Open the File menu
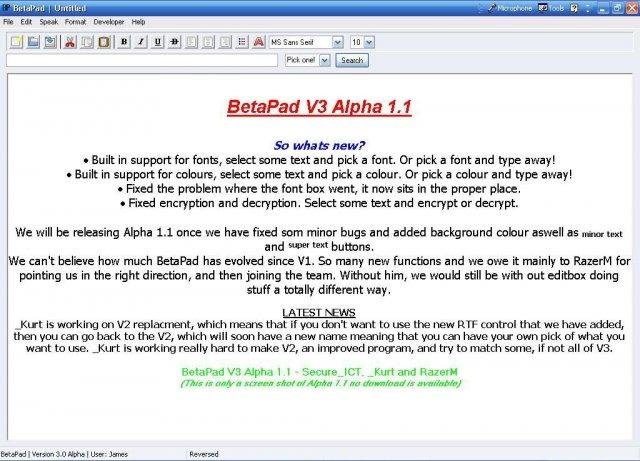Image resolution: width=640 pixels, height=461 pixels. [8, 22]
